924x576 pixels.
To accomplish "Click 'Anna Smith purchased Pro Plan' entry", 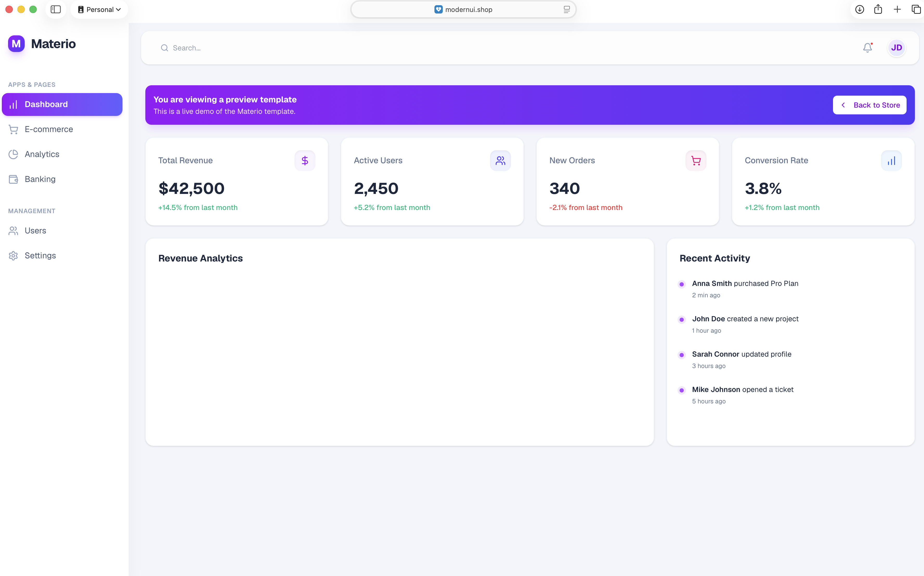I will (745, 283).
